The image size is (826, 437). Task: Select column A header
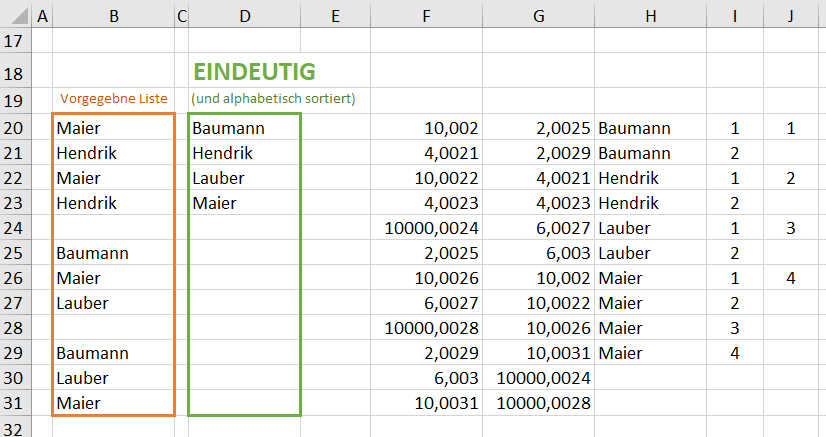click(43, 16)
